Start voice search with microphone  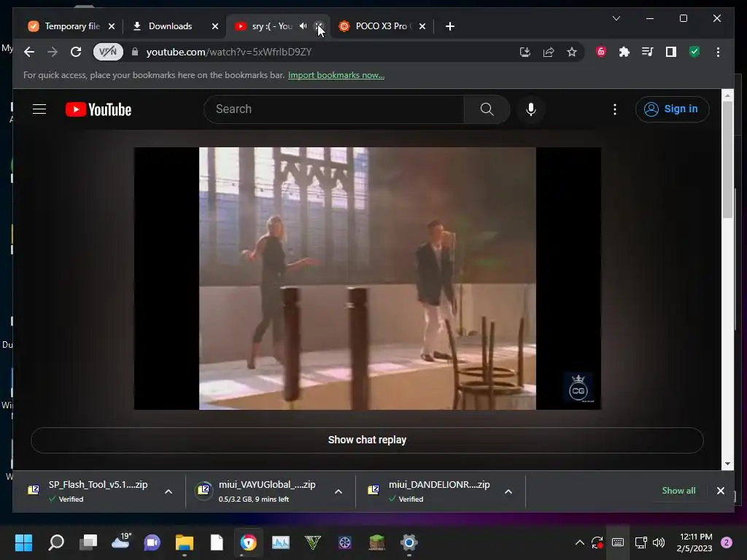531,109
